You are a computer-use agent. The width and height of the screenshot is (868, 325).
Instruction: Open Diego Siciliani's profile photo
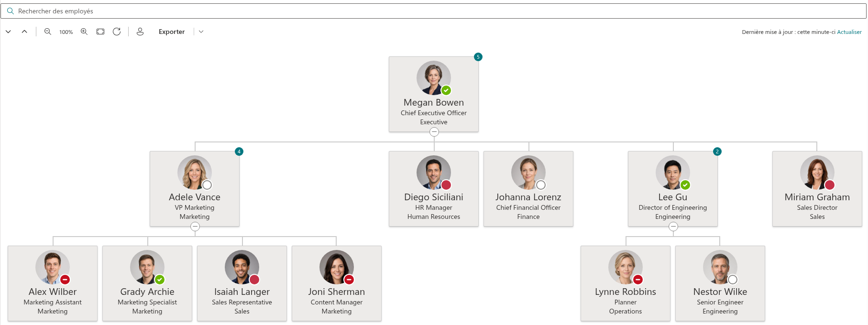click(x=434, y=173)
